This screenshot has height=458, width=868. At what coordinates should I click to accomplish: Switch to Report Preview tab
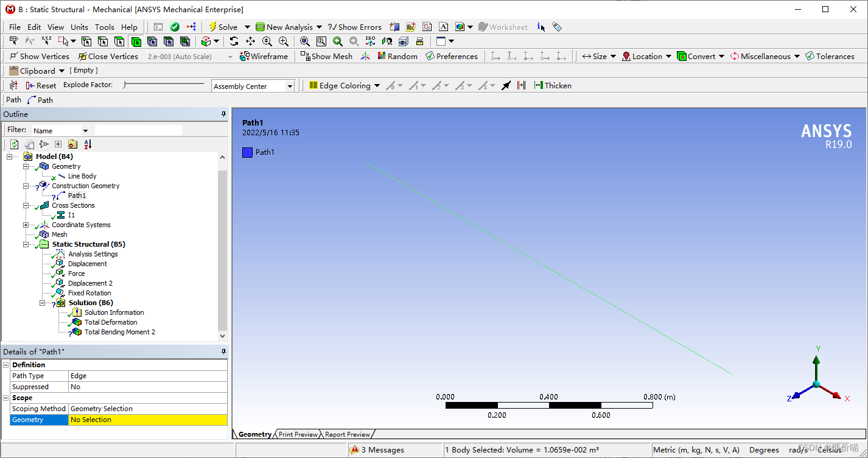[x=347, y=434]
